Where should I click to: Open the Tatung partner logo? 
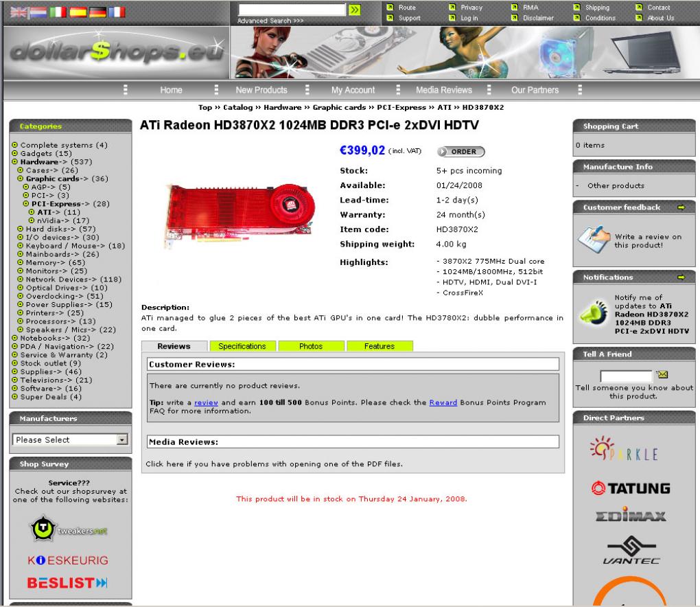631,488
